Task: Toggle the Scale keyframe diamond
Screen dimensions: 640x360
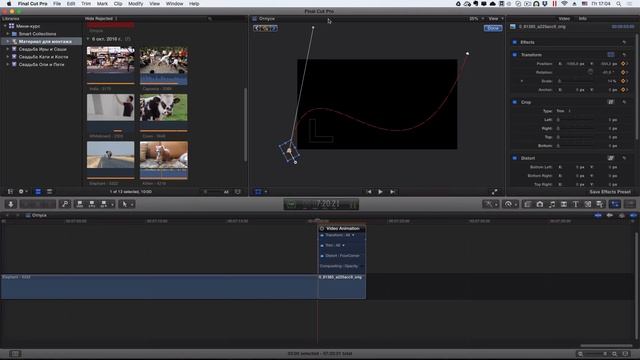Action: 623,81
